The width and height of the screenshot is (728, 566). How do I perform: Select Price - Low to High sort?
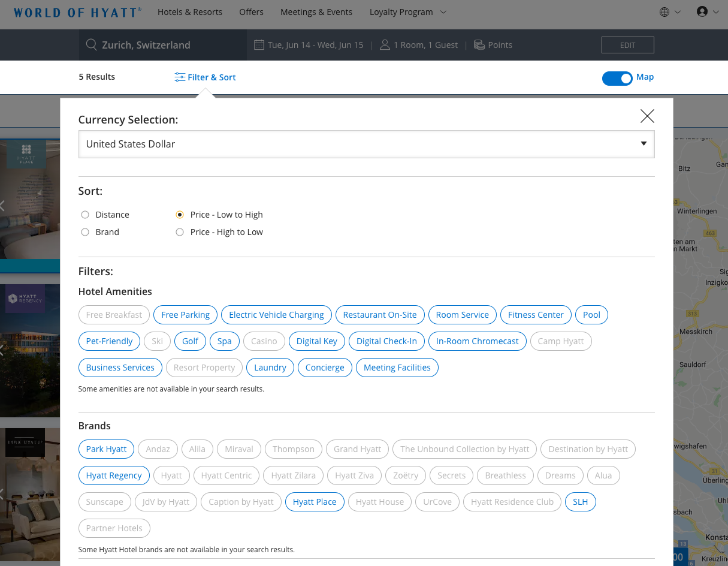tap(180, 215)
